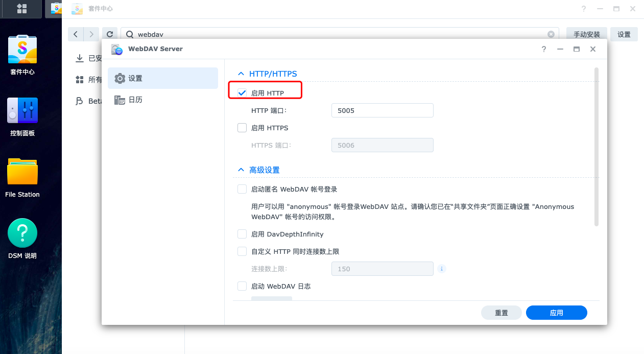
Task: Click the 连接数上限 field
Action: 383,269
